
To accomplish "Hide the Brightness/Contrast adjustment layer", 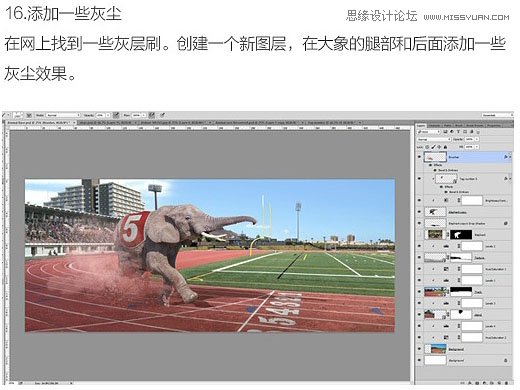I will pyautogui.click(x=419, y=201).
